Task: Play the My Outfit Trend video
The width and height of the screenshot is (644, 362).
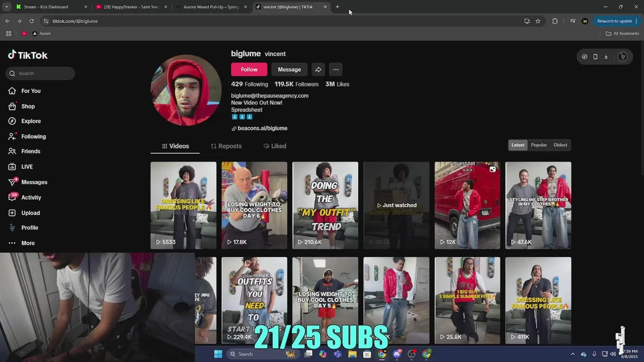Action: click(x=325, y=205)
